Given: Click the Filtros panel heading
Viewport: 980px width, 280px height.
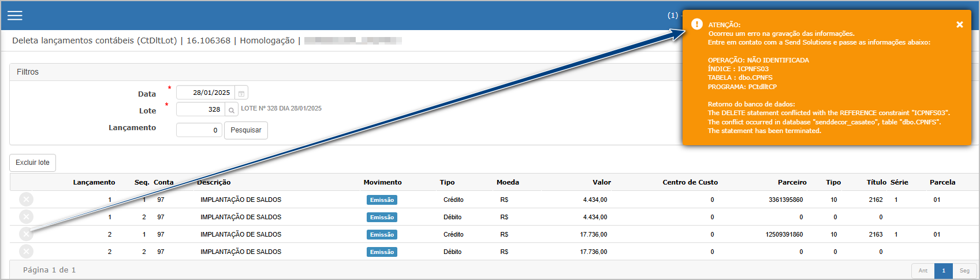Looking at the screenshot, I should point(28,72).
